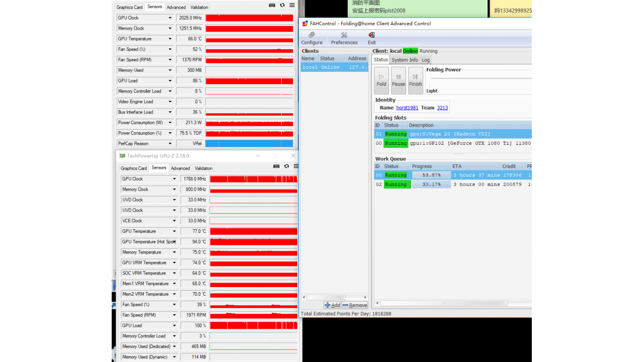Capture a screenshot in the lower GPU-Z 2.18.0 window
The image size is (644, 362).
(x=276, y=166)
